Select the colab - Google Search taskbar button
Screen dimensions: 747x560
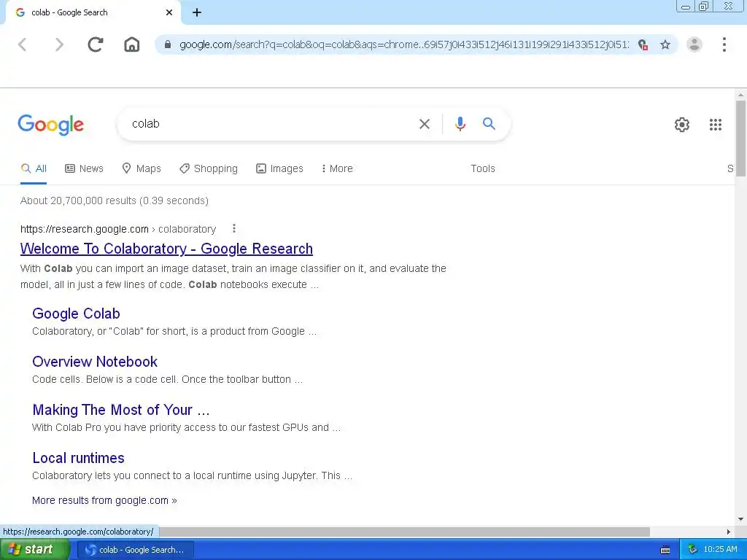click(x=135, y=550)
